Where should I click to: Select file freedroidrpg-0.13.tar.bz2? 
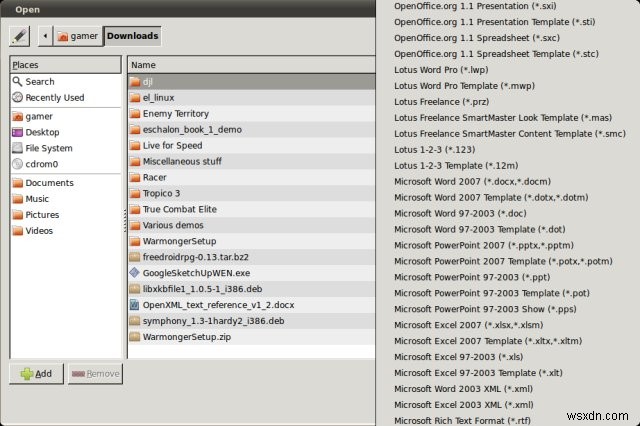(251, 257)
